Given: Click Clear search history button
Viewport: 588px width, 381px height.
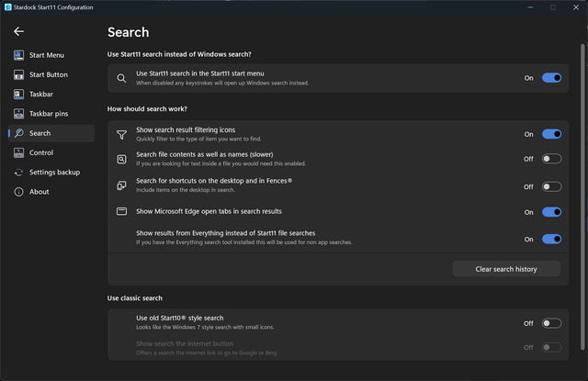Looking at the screenshot, I should click(506, 269).
